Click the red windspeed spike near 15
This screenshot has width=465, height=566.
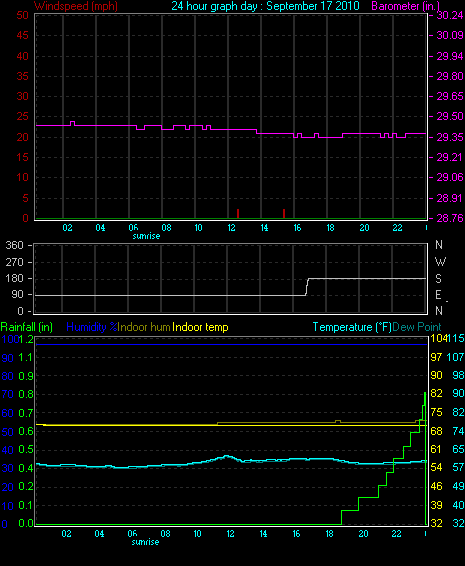tap(284, 213)
